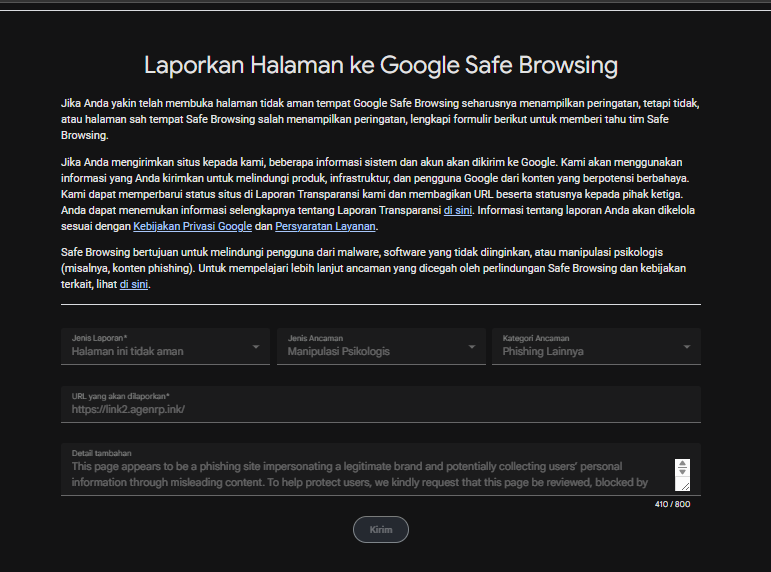771x572 pixels.
Task: Click the Kirim submit button
Action: click(381, 530)
